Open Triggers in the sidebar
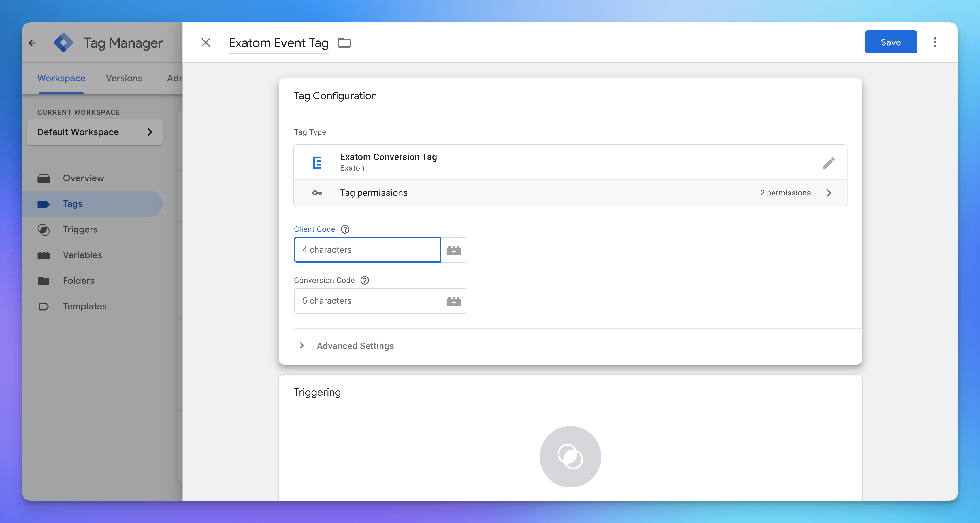 [80, 229]
